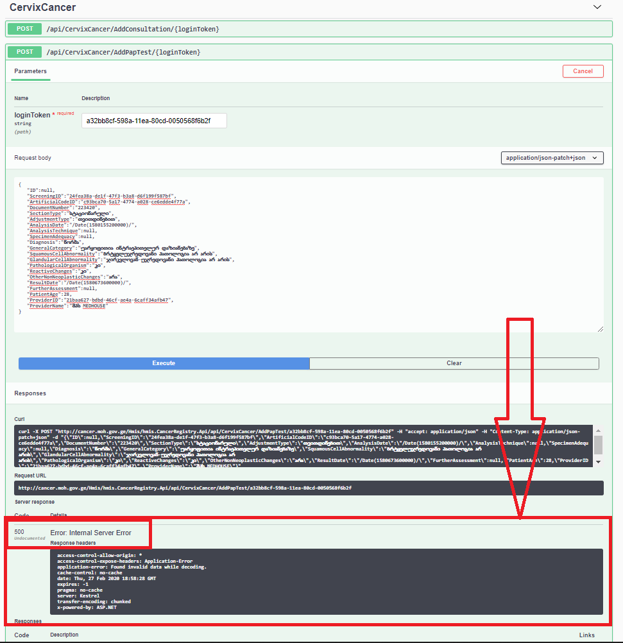
Task: Click the 500 response status code
Action: coord(19,532)
